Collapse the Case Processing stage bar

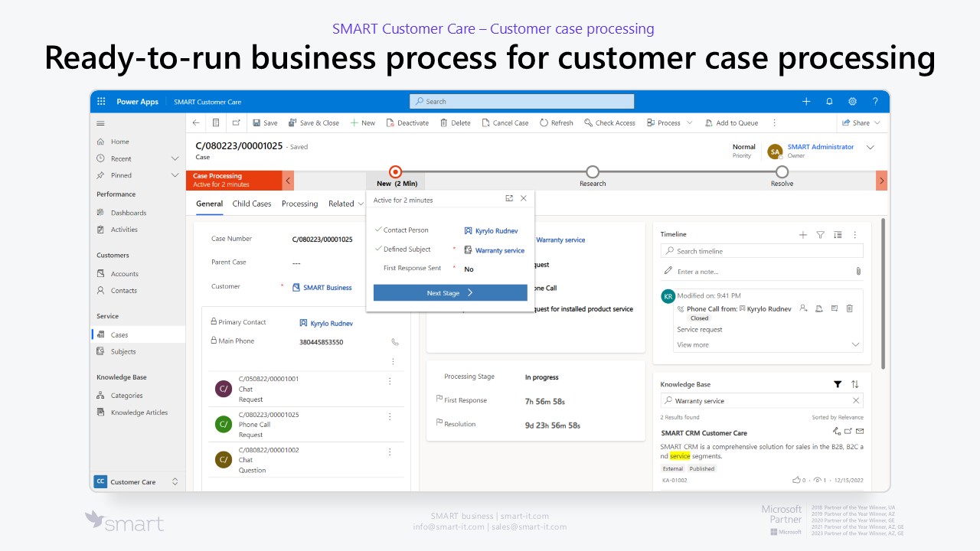pyautogui.click(x=288, y=181)
